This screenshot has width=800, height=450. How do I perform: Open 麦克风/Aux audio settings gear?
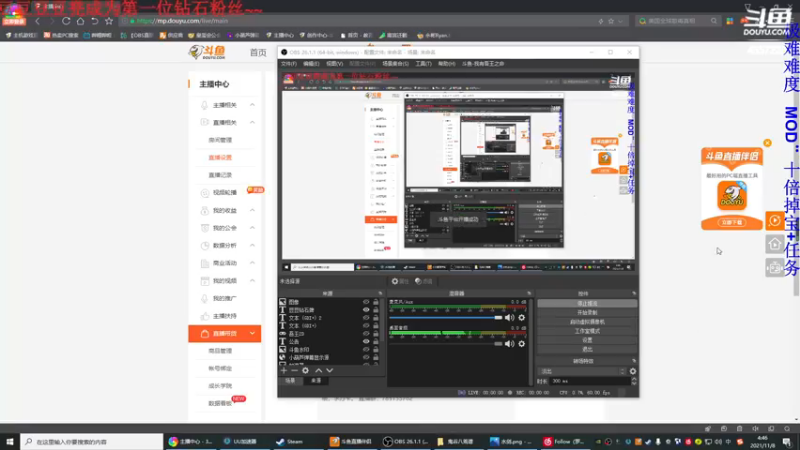click(521, 317)
